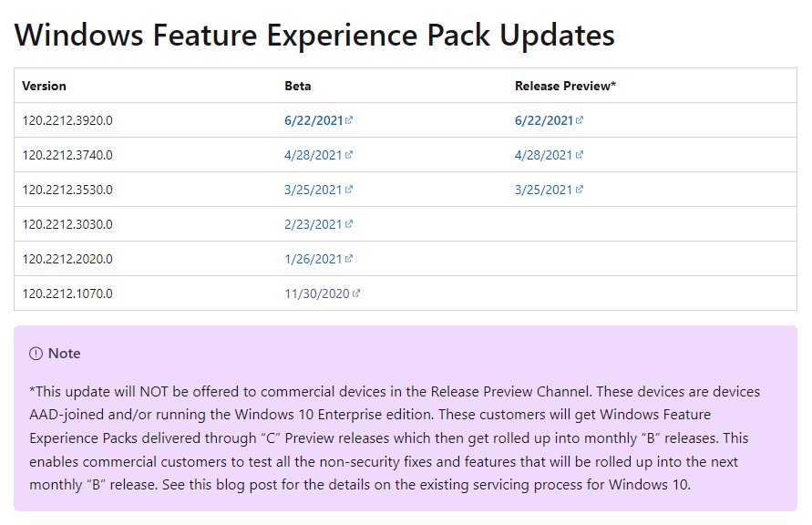Open the Beta 3/25/2021 date link
Viewport: 812px width, 525px height.
[x=313, y=190]
